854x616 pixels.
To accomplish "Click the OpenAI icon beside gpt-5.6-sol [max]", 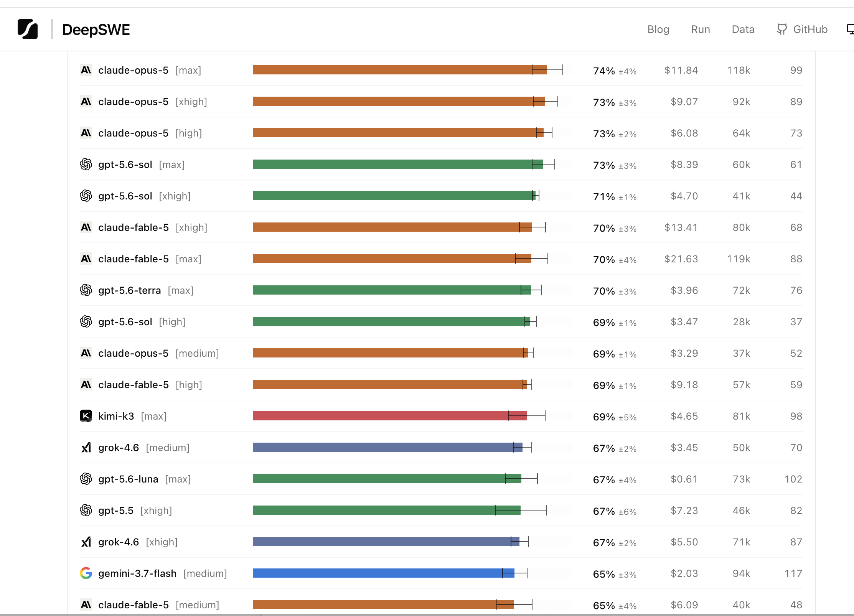I will (x=86, y=165).
